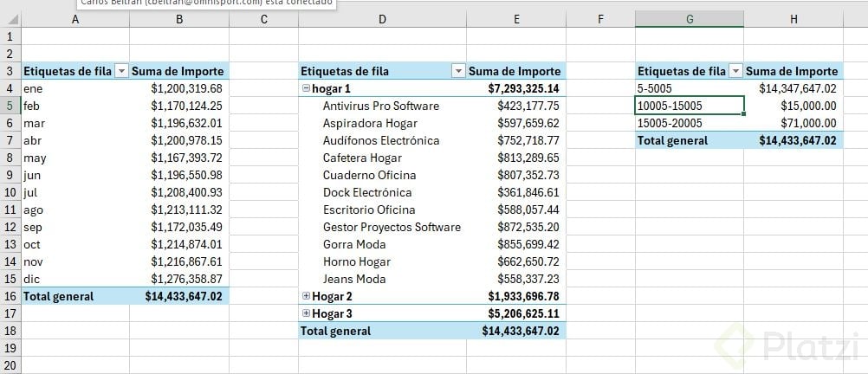
Task: Click the dic month cell
Action: pyautogui.click(x=75, y=279)
